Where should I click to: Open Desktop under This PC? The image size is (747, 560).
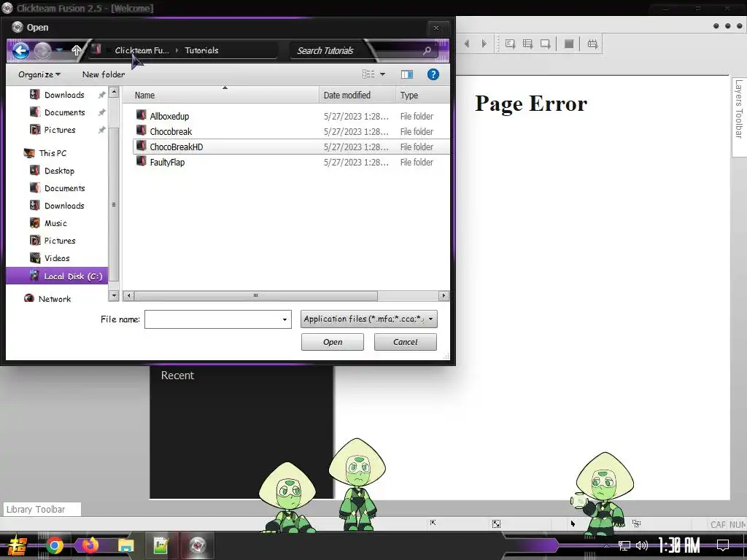[x=59, y=171]
